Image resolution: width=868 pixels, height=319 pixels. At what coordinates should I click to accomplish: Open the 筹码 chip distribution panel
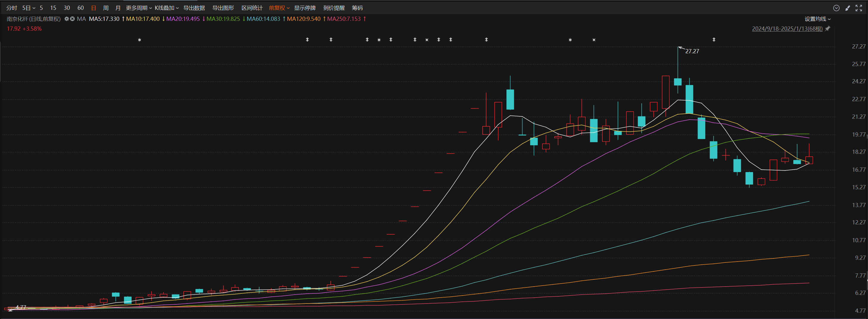point(357,8)
